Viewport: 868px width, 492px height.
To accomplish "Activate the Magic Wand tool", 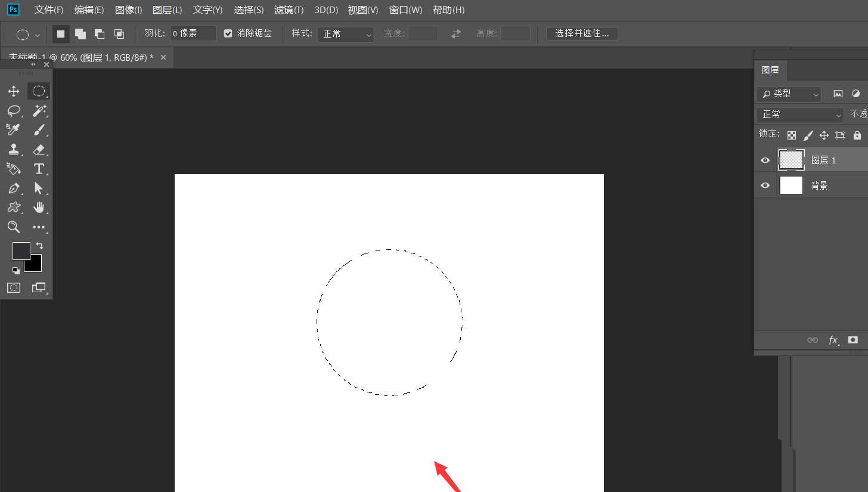I will pos(40,110).
